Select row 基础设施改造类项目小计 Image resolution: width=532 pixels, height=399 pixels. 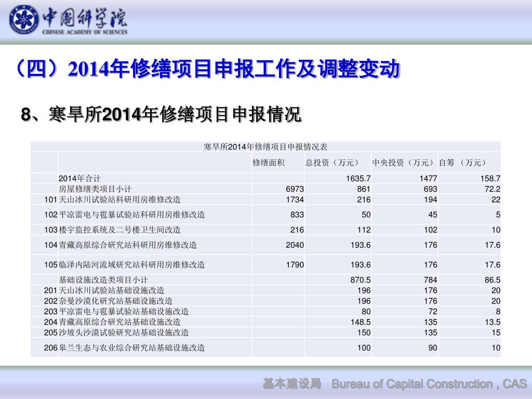tap(265, 280)
